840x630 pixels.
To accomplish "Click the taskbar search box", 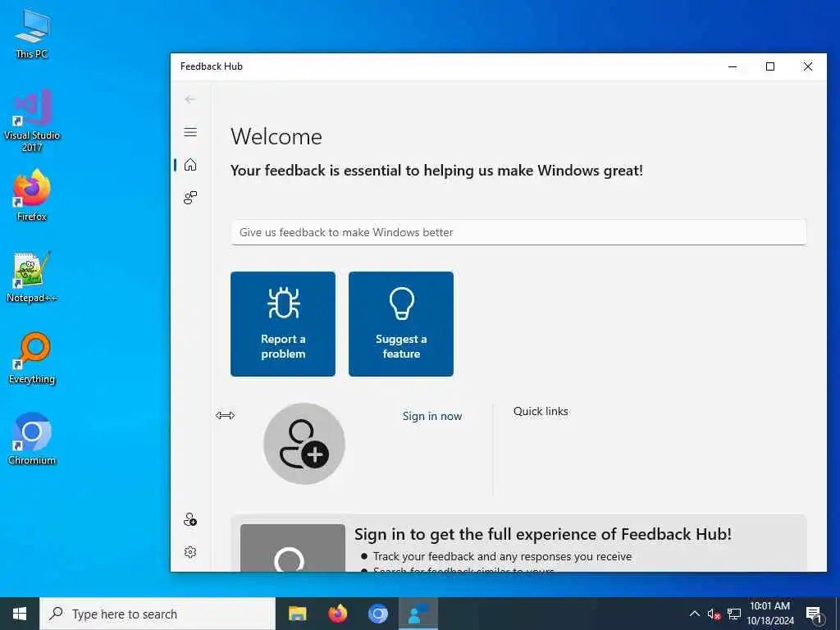I will click(x=157, y=614).
